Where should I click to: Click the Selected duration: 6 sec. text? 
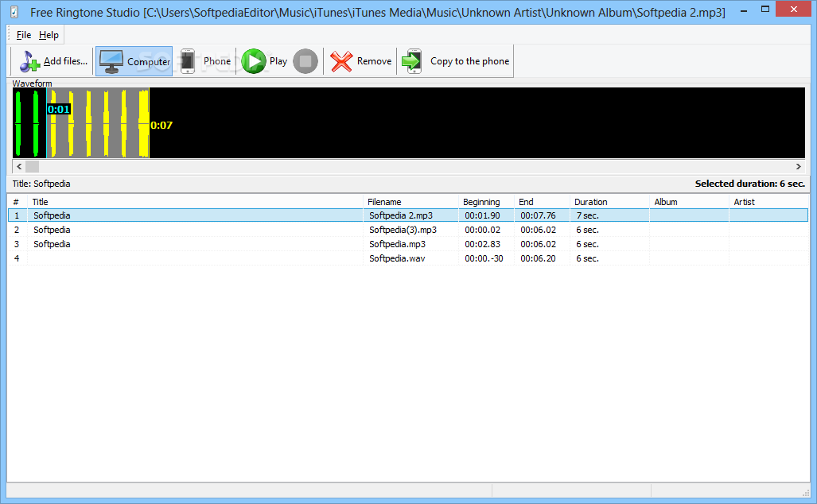click(750, 184)
